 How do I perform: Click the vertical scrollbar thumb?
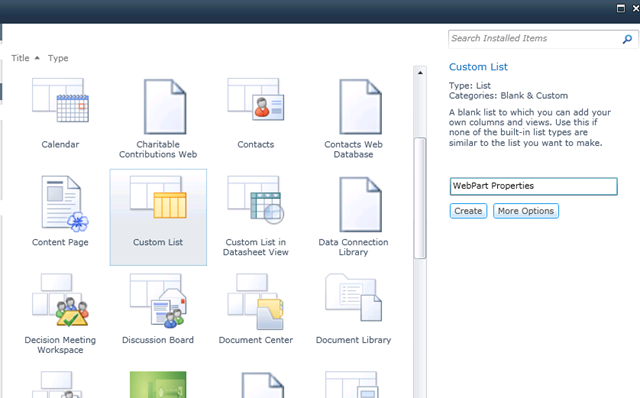(420, 198)
